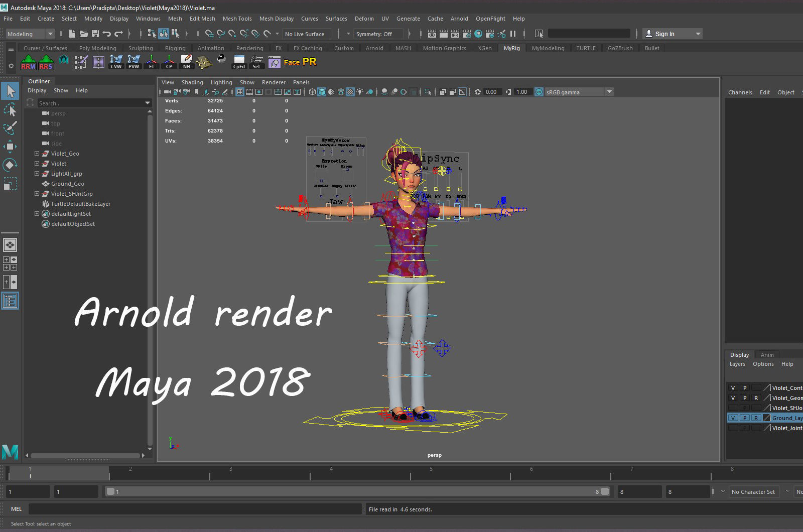Open the viewport Shading menu

pos(192,82)
